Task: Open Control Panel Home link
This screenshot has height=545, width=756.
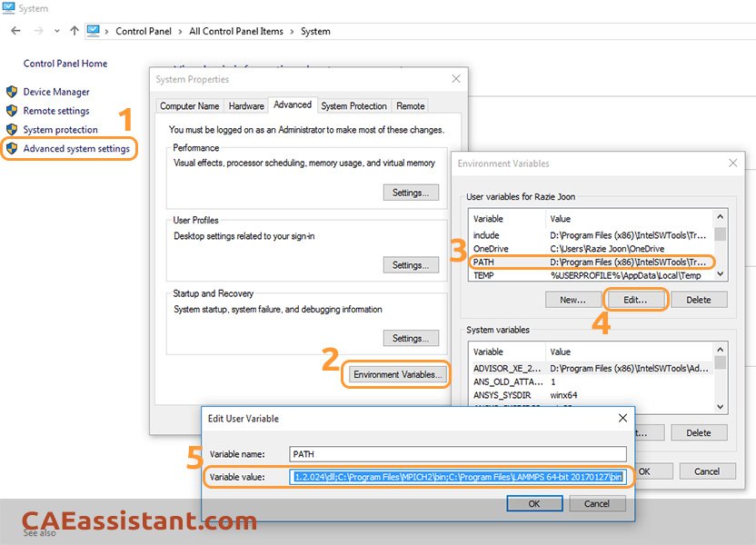Action: click(65, 64)
